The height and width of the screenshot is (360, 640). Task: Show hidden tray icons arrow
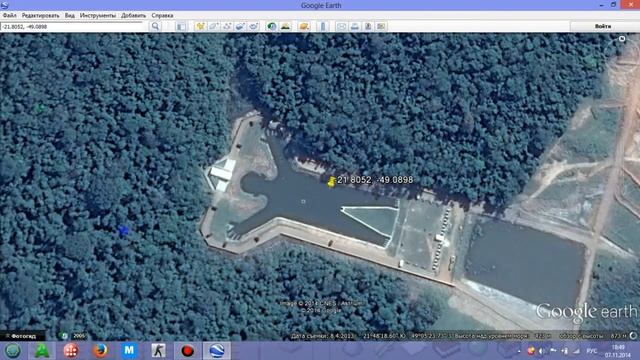519,351
